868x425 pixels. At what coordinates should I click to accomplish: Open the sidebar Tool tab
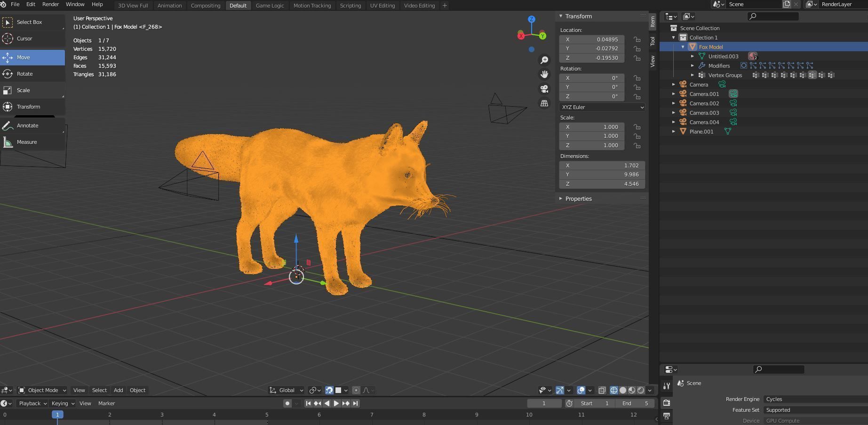(653, 41)
